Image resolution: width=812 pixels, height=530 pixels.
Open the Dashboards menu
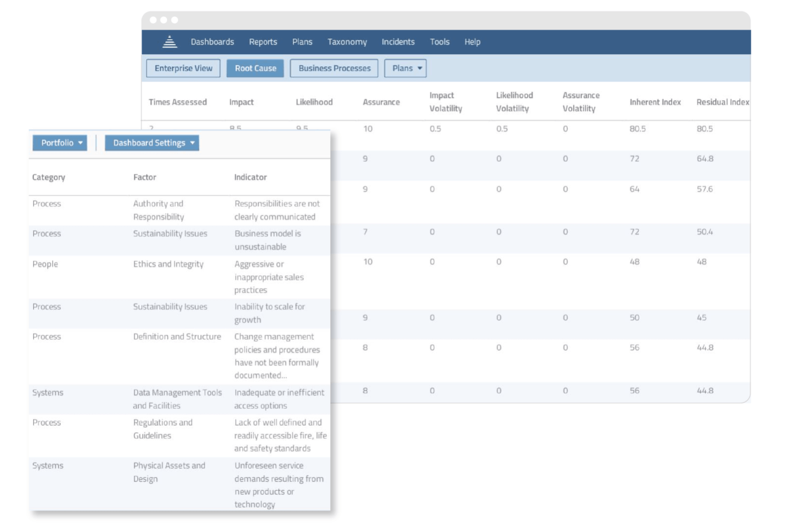(212, 41)
